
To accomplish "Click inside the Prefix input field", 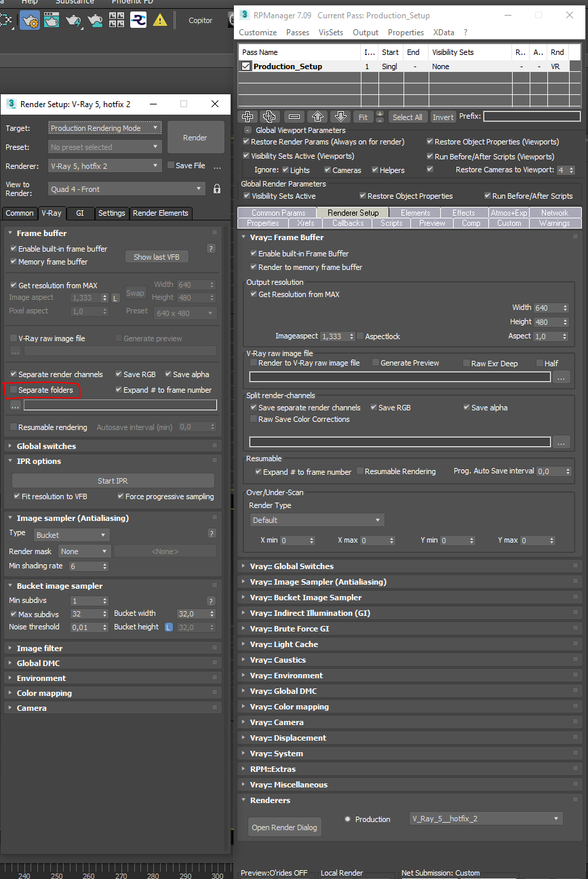I will [x=532, y=117].
